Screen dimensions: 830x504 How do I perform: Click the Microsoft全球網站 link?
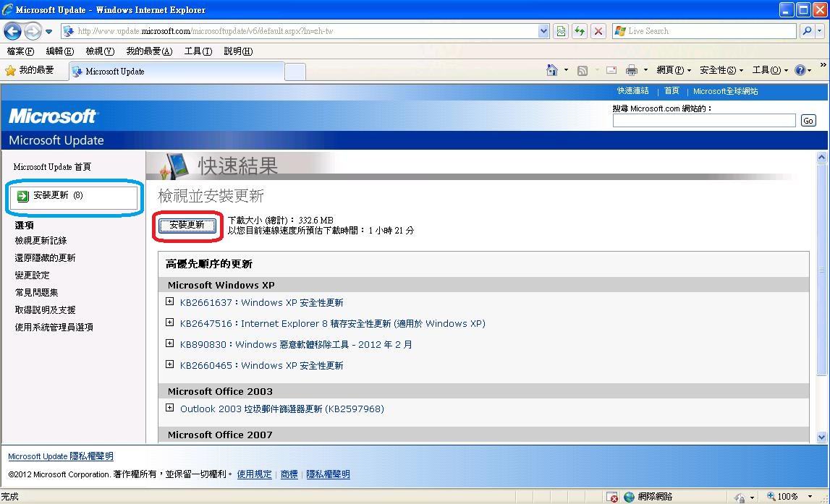(x=725, y=91)
